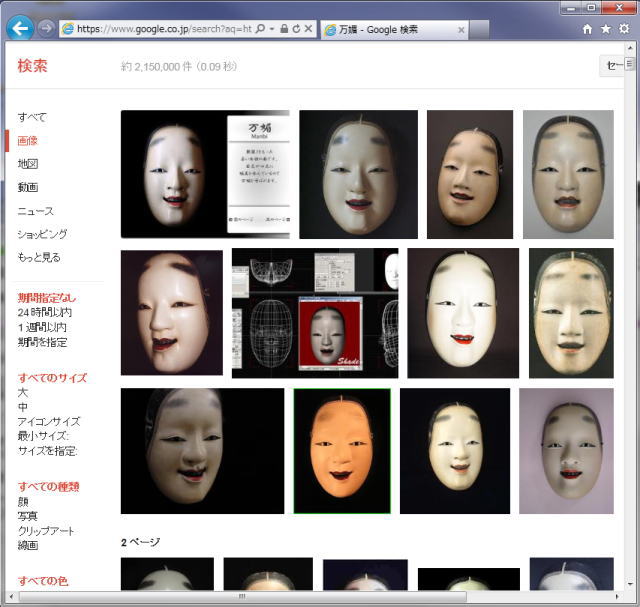Choose すべての種類 type filter
This screenshot has width=640, height=607.
click(x=48, y=487)
